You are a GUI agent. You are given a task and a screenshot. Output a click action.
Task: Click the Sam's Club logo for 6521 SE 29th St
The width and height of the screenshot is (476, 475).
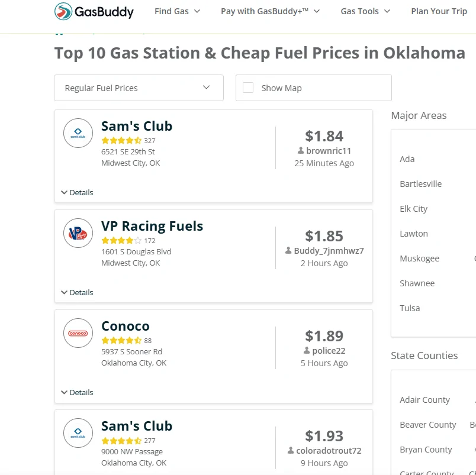pos(78,133)
